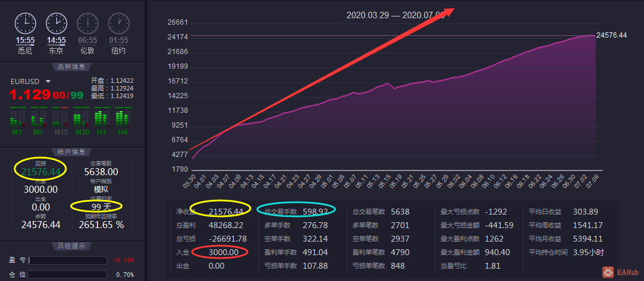Screen dimensions: 644x281
Task: Click the New York clock icon
Action: pyautogui.click(x=119, y=24)
